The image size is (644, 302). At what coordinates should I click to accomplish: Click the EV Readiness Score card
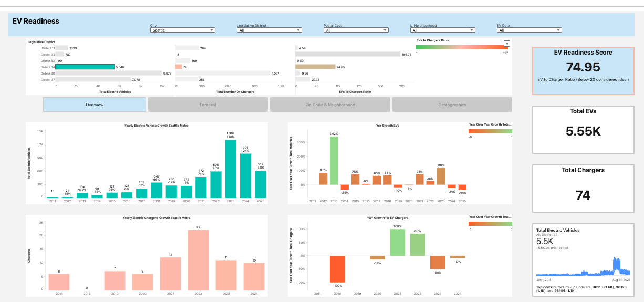[583, 71]
